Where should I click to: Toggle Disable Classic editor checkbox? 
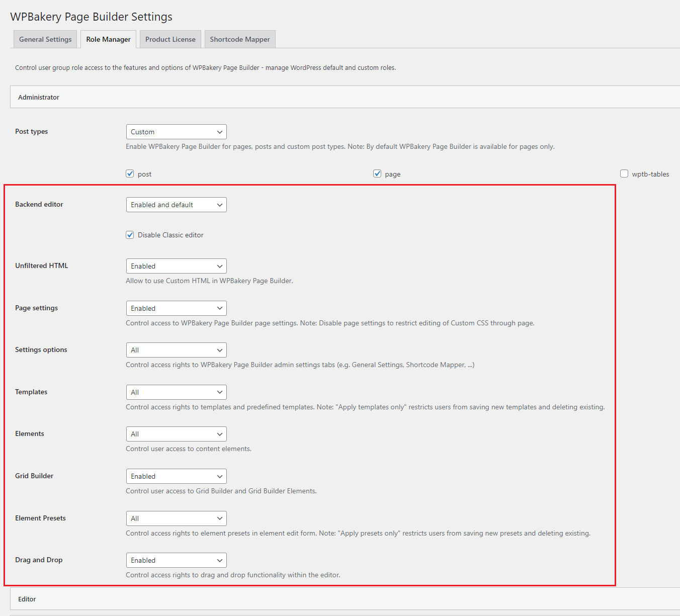130,235
